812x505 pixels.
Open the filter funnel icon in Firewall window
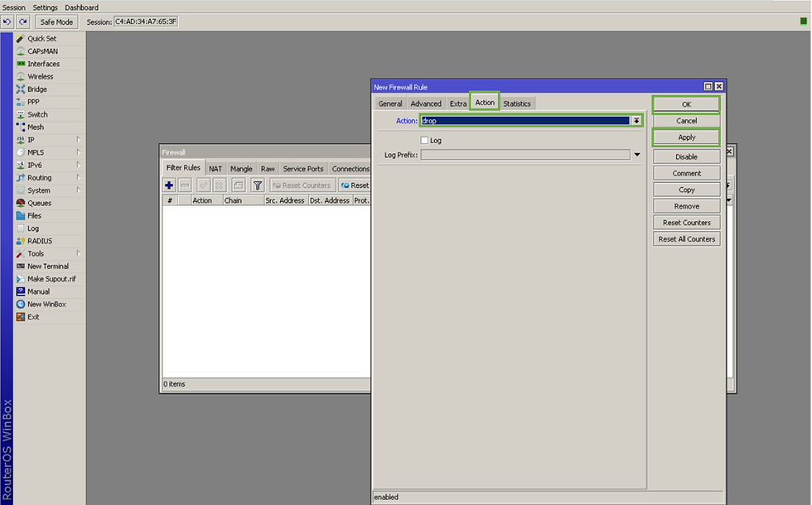(258, 185)
